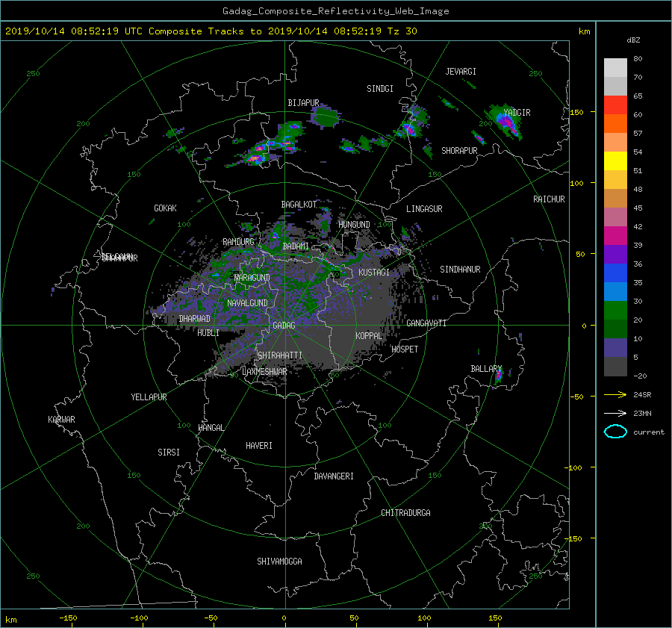Click the HOSPET label
Image resolution: width=672 pixels, height=628 pixels.
point(405,349)
